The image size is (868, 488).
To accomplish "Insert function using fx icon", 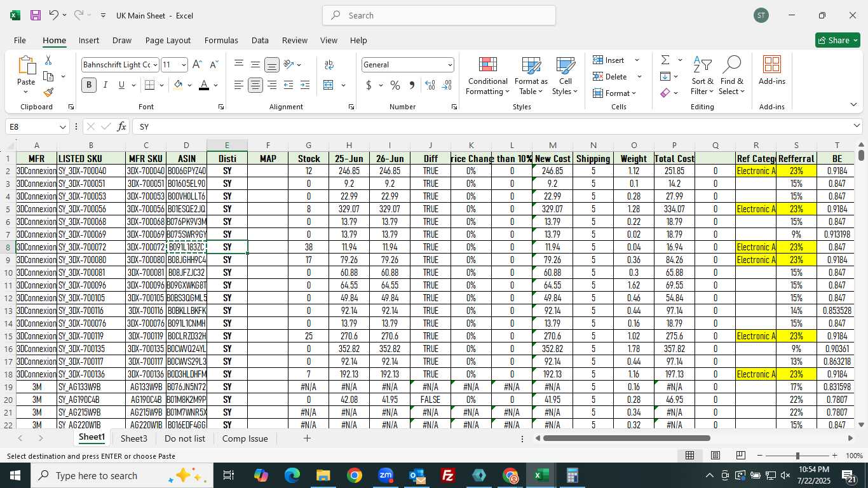I will tap(122, 126).
